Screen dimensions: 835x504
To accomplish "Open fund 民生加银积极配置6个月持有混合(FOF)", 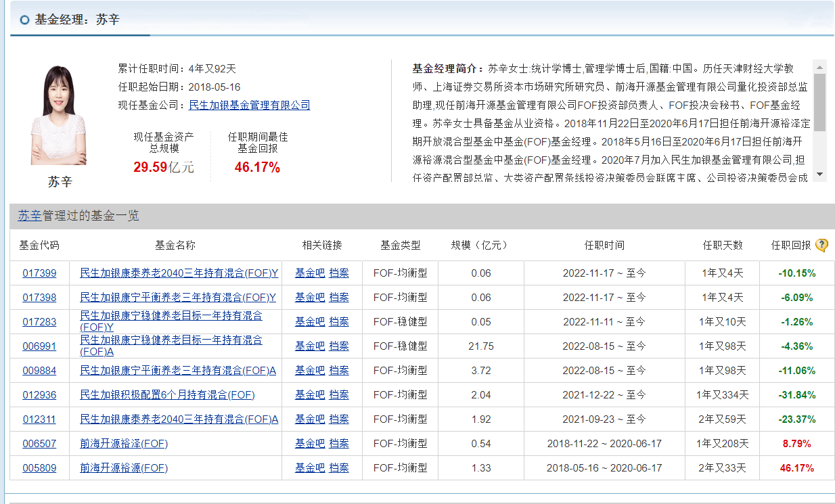I will point(167,395).
